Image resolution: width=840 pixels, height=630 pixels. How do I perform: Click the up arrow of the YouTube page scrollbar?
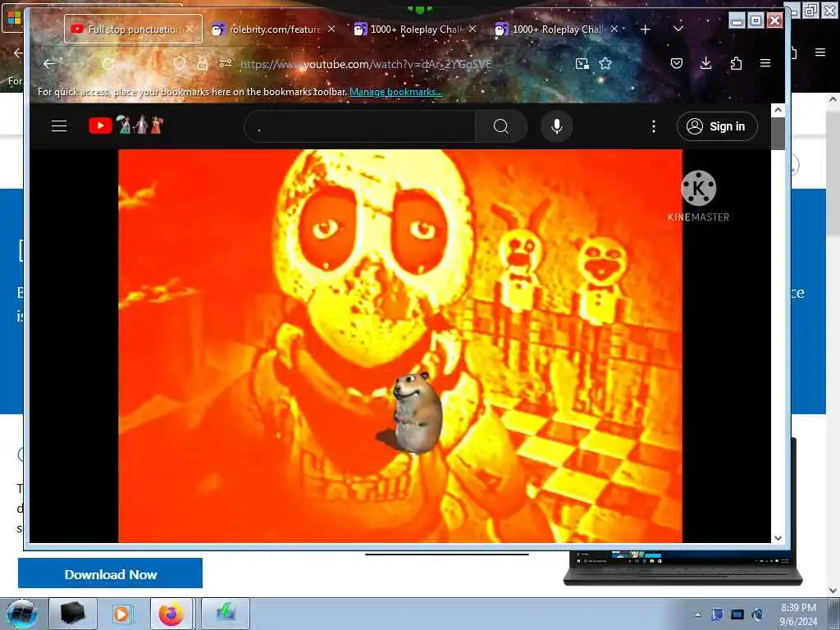pos(778,110)
